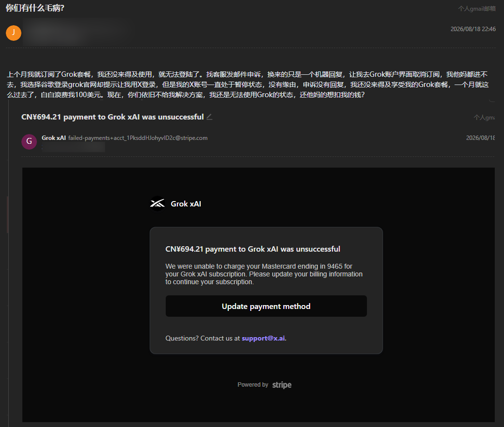Click the timestamp 2026/08/18 22:46
504x427 pixels.
[x=473, y=29]
